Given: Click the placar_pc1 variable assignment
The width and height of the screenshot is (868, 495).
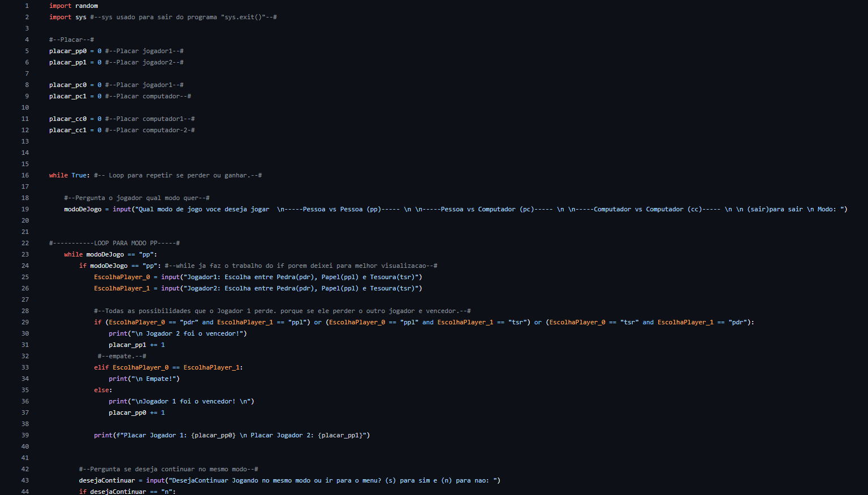Looking at the screenshot, I should pos(68,96).
